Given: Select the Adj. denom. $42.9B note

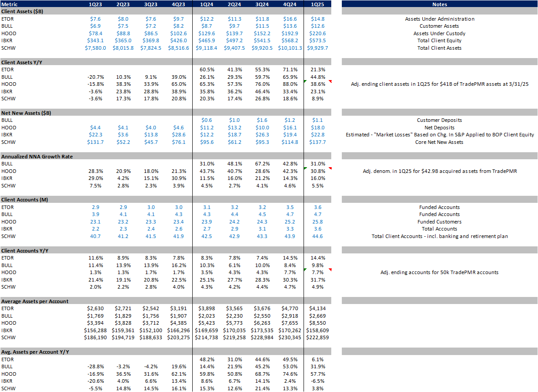Looking at the screenshot, I should coord(439,171).
